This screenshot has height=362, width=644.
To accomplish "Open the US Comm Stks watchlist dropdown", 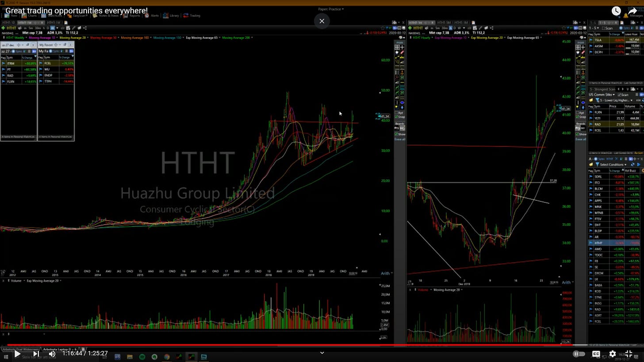I will [x=602, y=95].
